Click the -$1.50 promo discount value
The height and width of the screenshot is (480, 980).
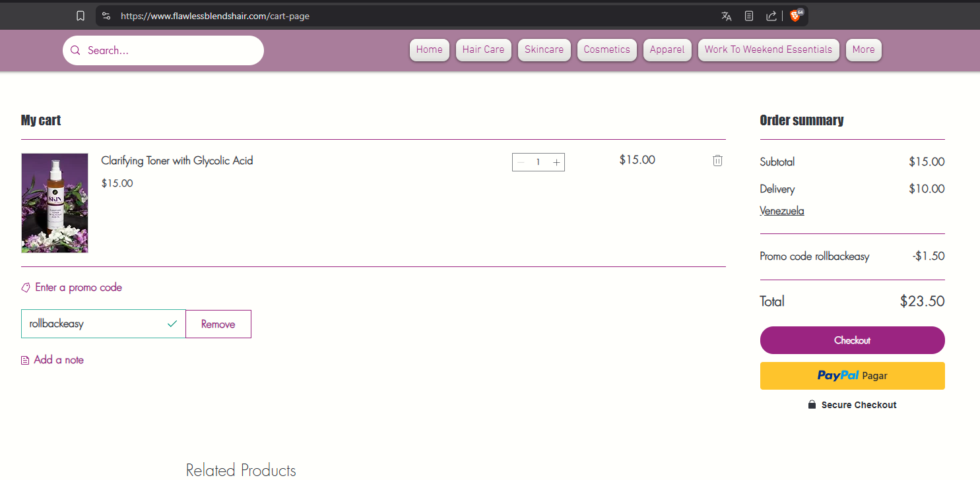929,256
